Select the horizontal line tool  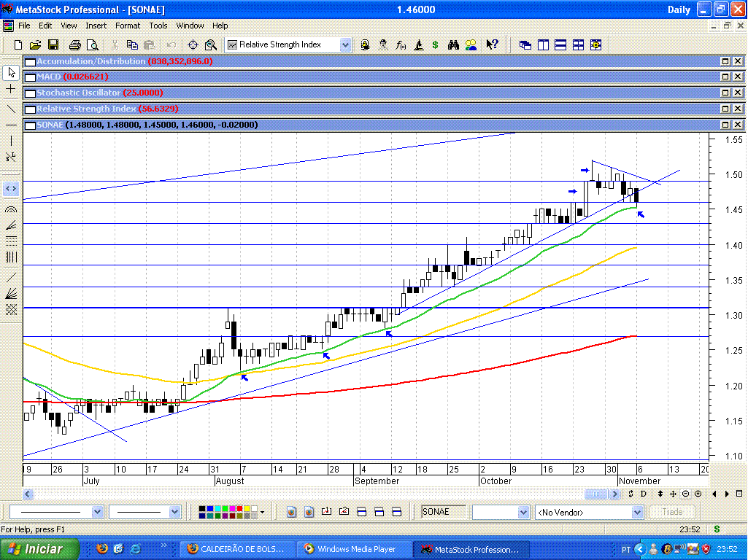[x=11, y=125]
